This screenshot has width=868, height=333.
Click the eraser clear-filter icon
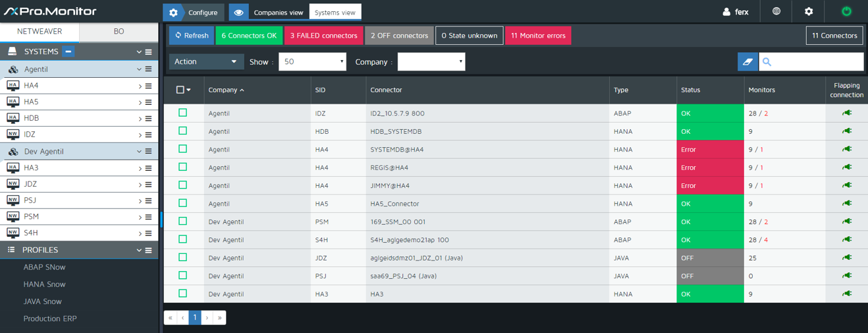pyautogui.click(x=747, y=61)
